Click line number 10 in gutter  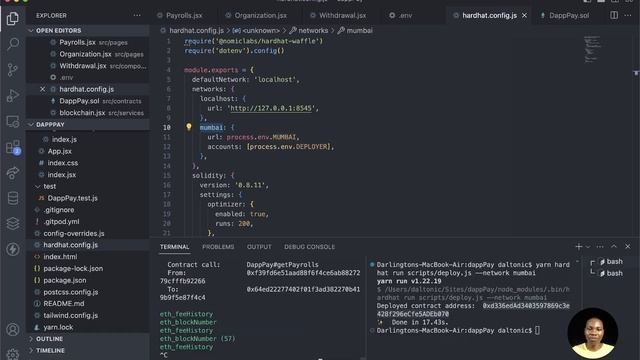pyautogui.click(x=167, y=127)
